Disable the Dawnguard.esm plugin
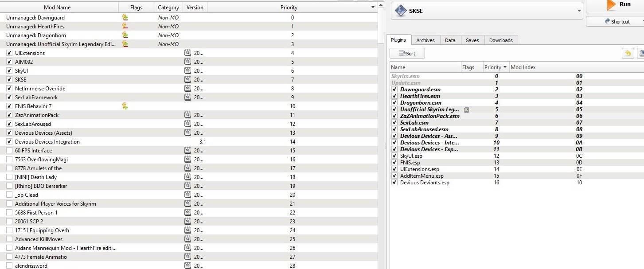The image size is (644, 269). (394, 89)
